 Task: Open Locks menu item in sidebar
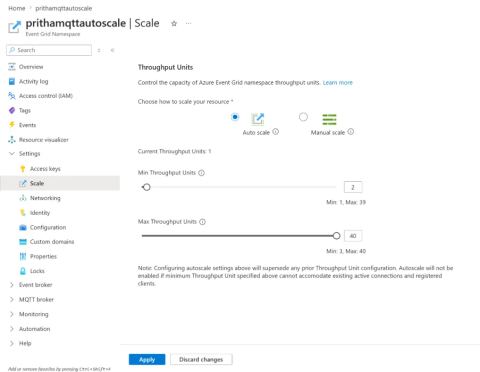tap(37, 271)
